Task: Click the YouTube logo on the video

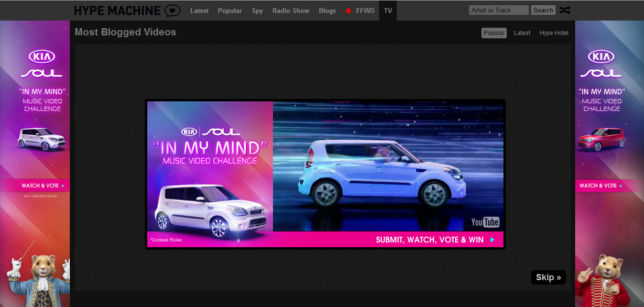Action: point(485,222)
